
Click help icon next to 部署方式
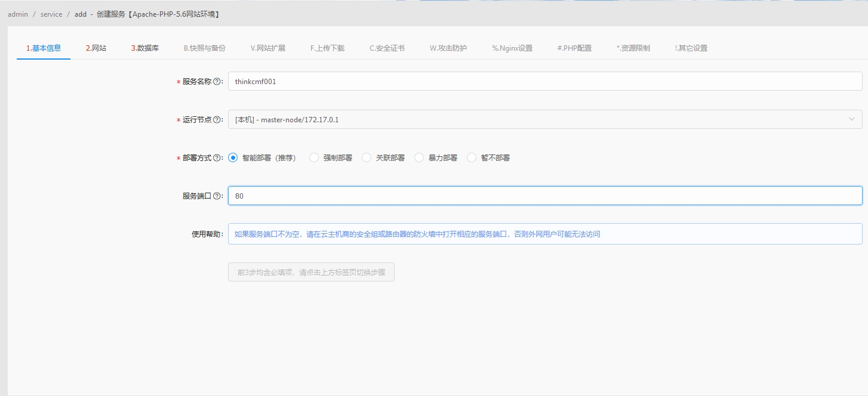(x=217, y=158)
